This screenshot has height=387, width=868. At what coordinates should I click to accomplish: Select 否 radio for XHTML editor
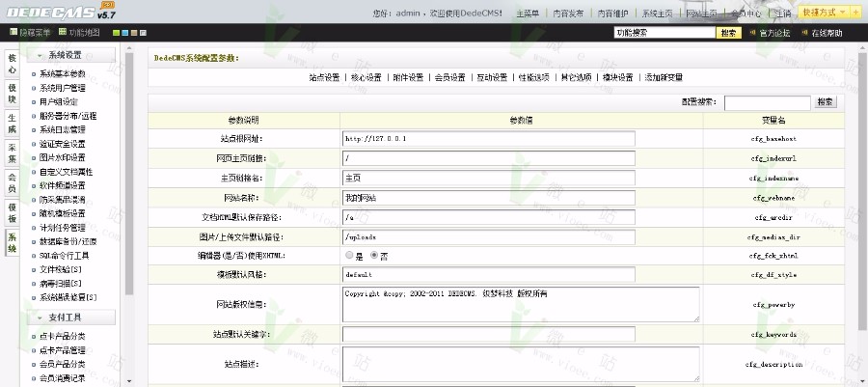374,255
